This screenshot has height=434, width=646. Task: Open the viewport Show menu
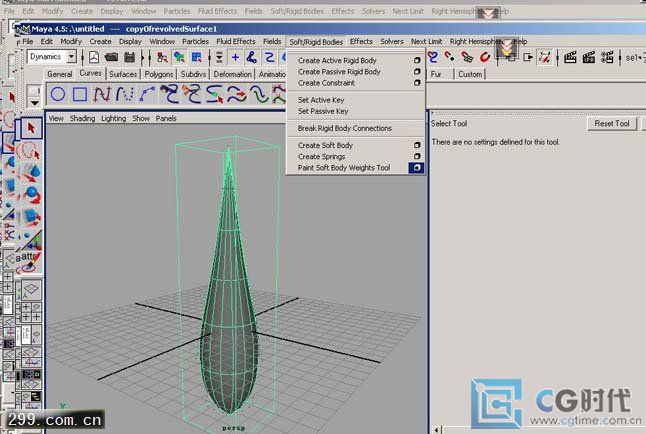[x=141, y=118]
